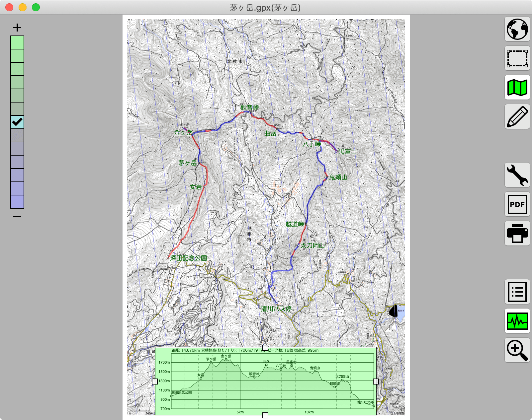This screenshot has height=420, width=532.
Task: Print the map with printer icon
Action: (517, 234)
